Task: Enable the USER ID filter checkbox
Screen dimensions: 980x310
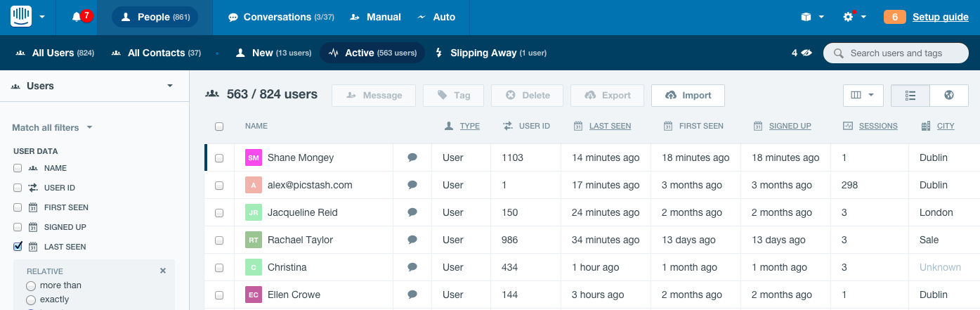Action: pyautogui.click(x=18, y=188)
